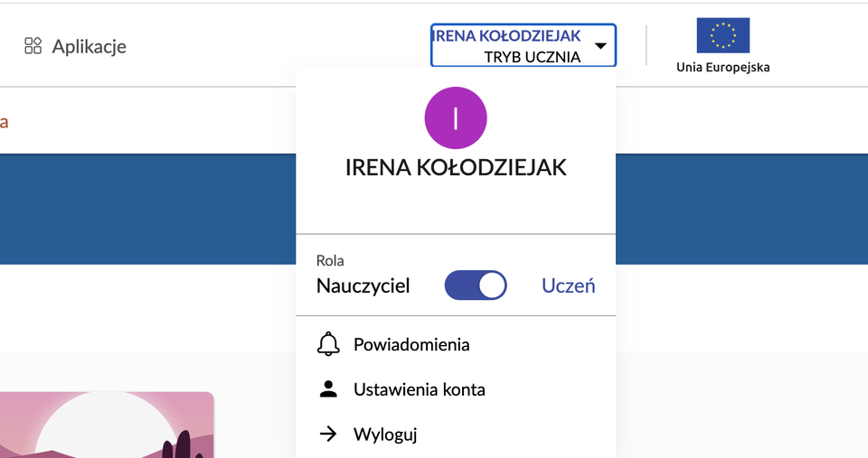The height and width of the screenshot is (458, 868).
Task: Click the Rola section label
Action: pyautogui.click(x=330, y=261)
